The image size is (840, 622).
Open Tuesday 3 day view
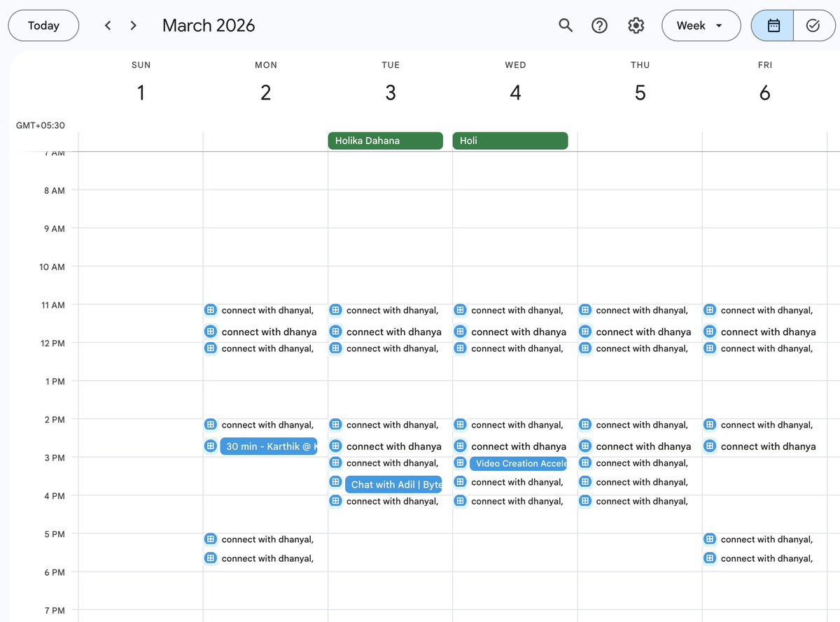391,92
